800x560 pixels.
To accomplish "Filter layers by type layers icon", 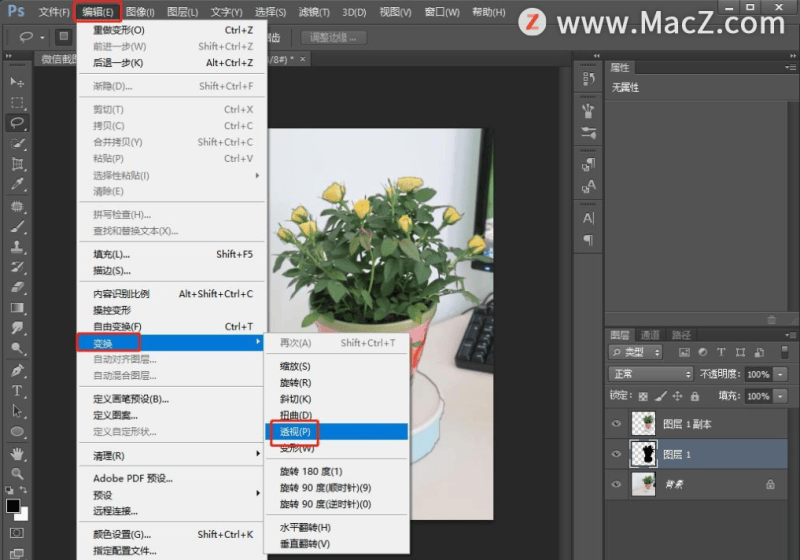I will pyautogui.click(x=721, y=352).
